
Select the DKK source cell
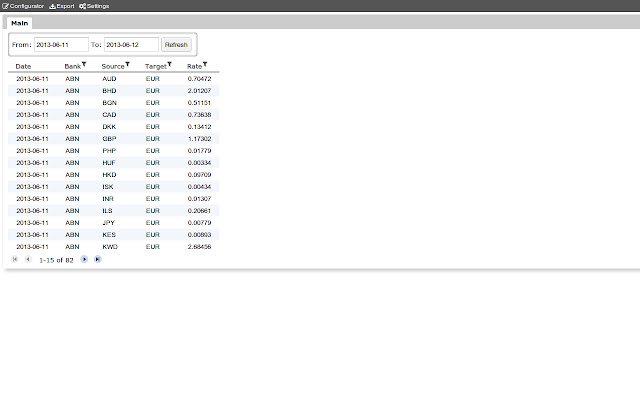click(109, 127)
